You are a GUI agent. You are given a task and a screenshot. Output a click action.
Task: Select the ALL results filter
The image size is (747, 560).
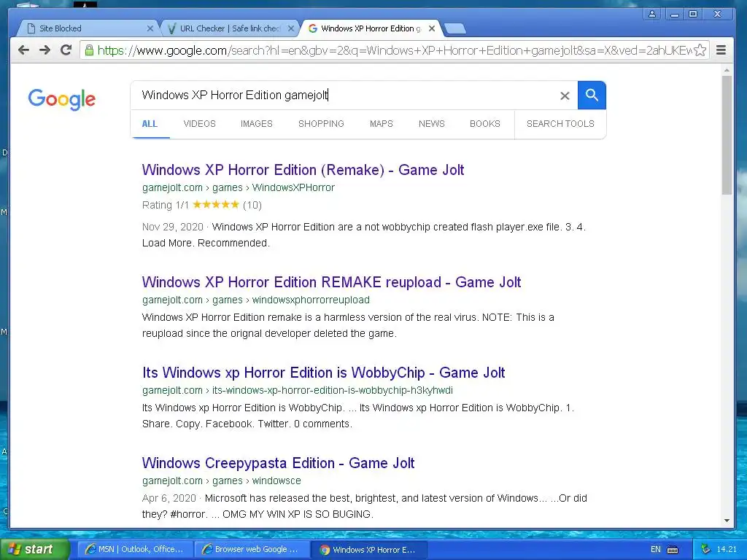click(x=150, y=124)
